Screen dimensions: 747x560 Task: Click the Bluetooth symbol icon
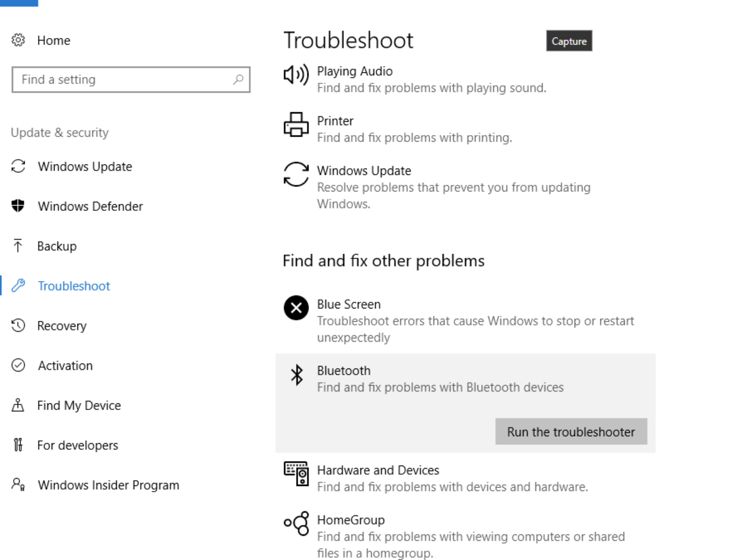pyautogui.click(x=297, y=375)
